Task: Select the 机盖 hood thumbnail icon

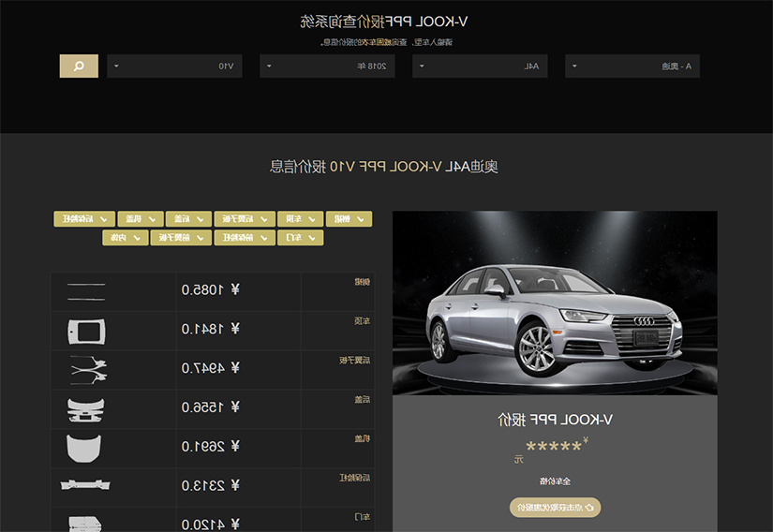Action: [83, 448]
